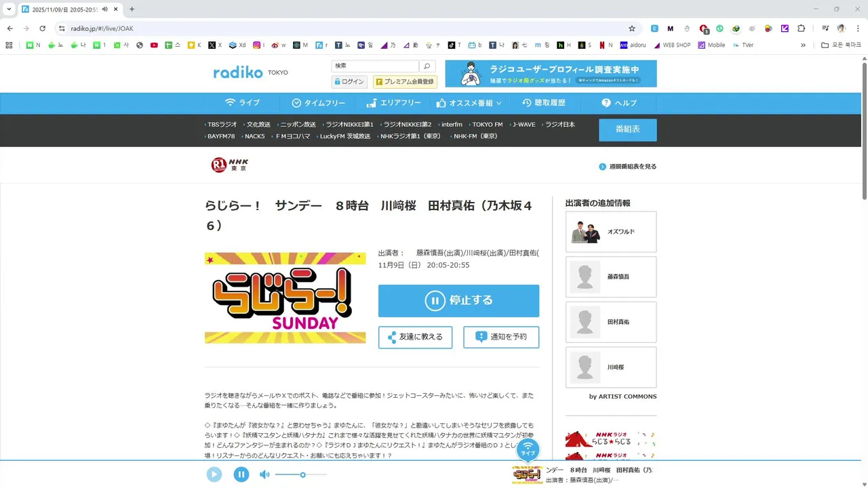Open a new browser tab

click(x=132, y=9)
